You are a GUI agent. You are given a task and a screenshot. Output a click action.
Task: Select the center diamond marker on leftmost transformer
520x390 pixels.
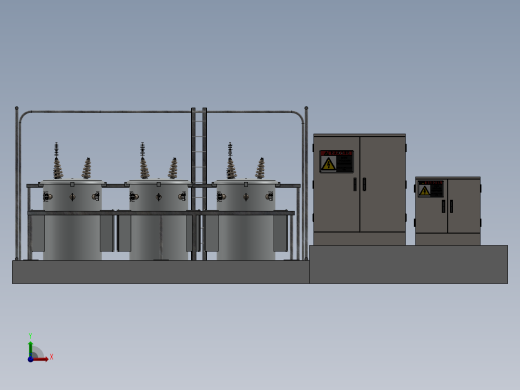click(72, 197)
